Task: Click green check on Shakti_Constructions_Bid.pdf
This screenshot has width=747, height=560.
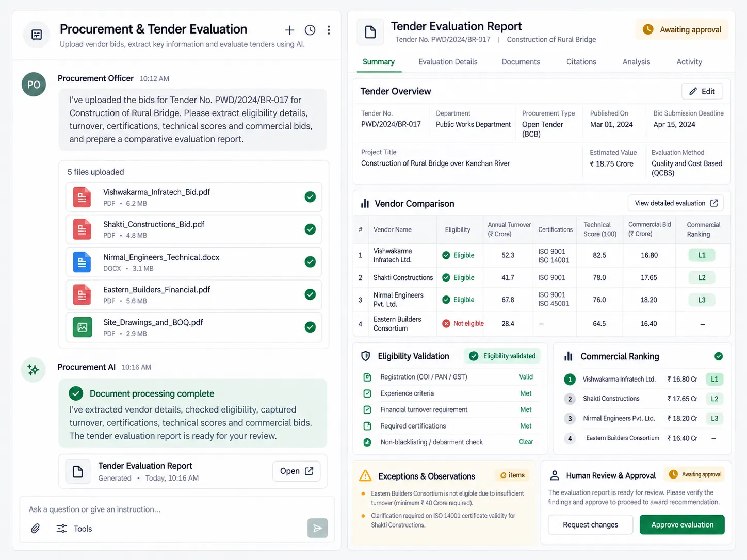Action: pos(310,229)
